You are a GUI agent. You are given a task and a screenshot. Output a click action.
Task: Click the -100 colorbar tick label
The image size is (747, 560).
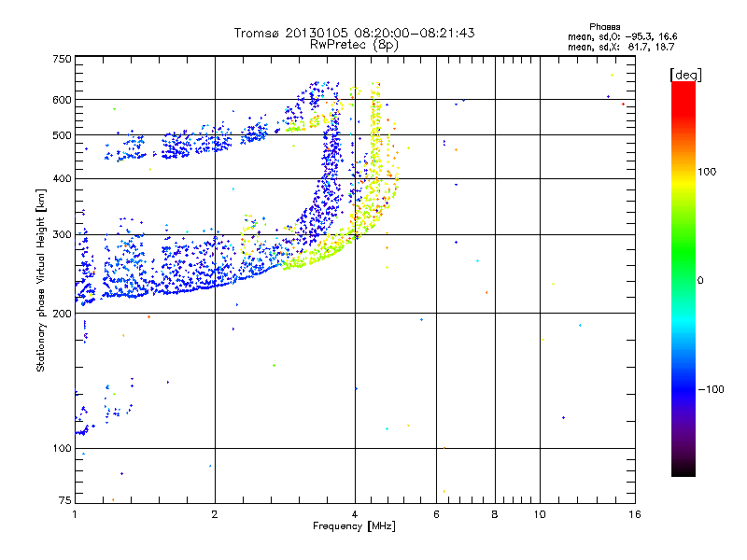pos(711,389)
